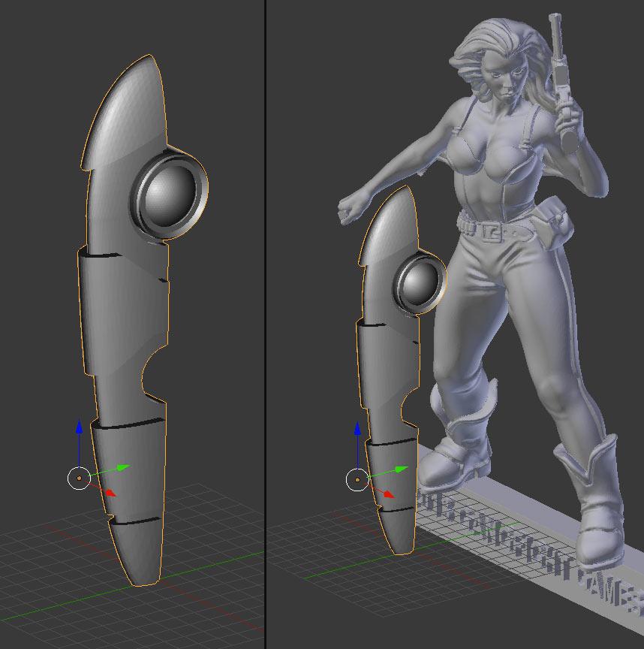This screenshot has height=649, width=644.
Task: Click the white manipulator center circle in the shield-only viewport
Action: click(x=79, y=478)
